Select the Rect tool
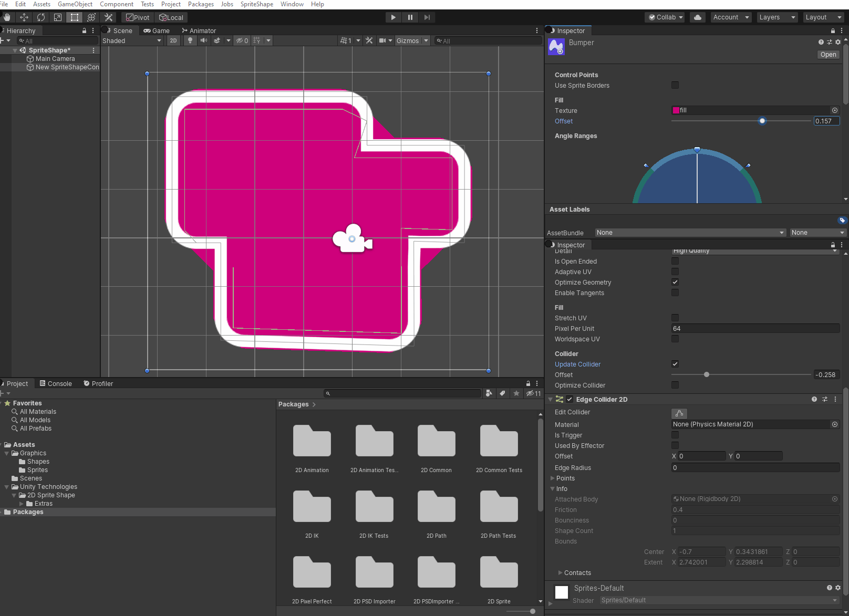 pos(75,17)
